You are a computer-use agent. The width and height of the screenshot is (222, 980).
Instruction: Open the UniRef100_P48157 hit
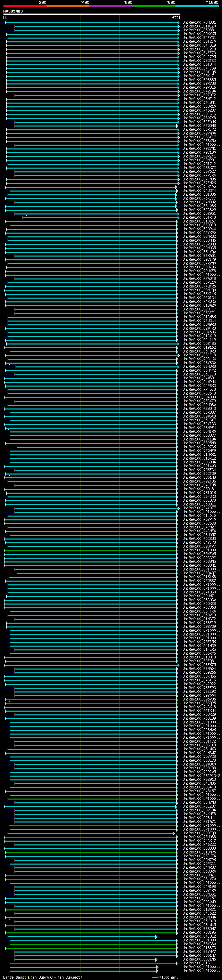[199, 791]
